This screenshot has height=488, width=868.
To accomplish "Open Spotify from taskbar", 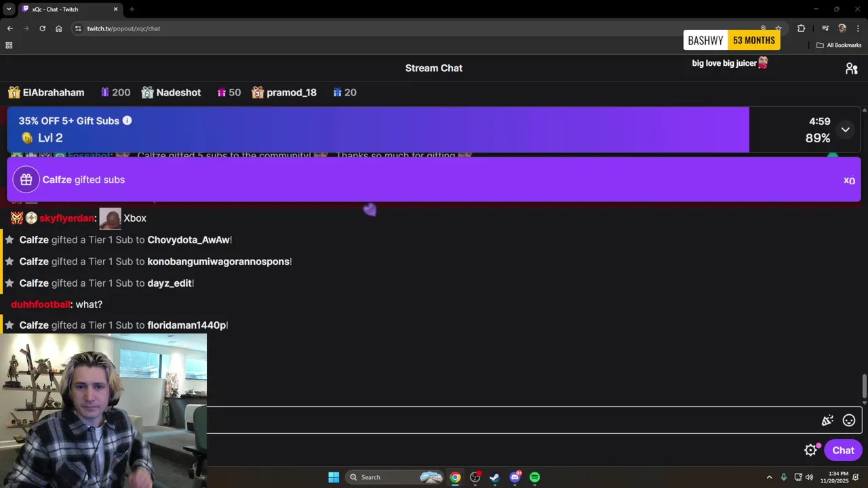I will 534,477.
